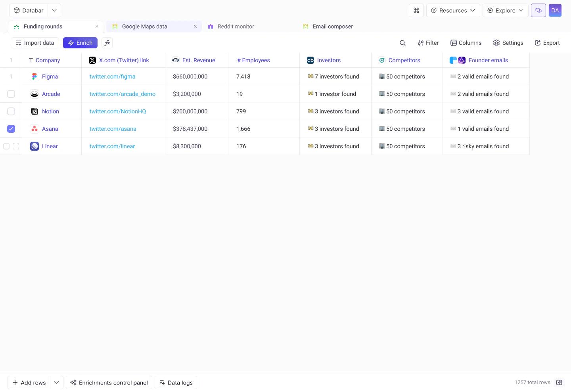Click the # Employees column header
This screenshot has height=392, width=571.
(264, 60)
